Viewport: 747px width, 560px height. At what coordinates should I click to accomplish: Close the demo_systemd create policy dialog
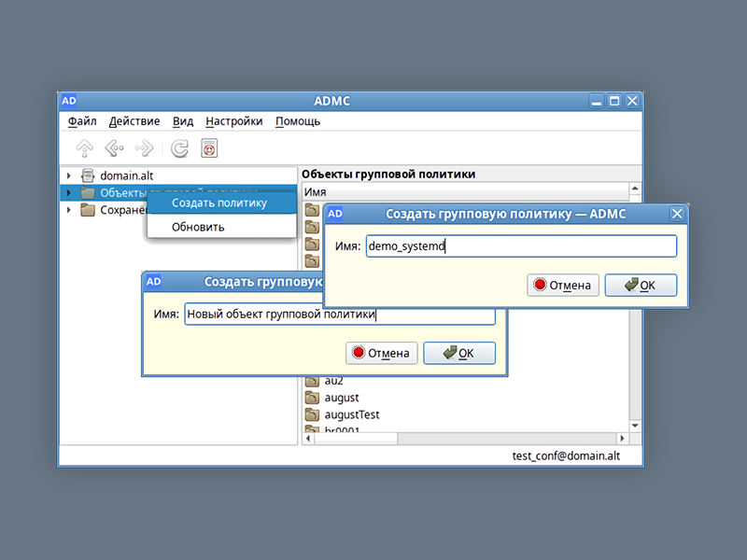click(x=677, y=214)
